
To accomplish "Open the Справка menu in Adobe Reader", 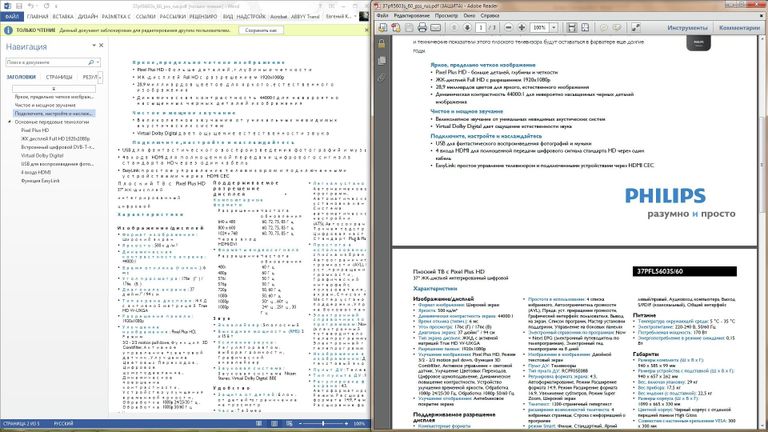I will (x=490, y=16).
